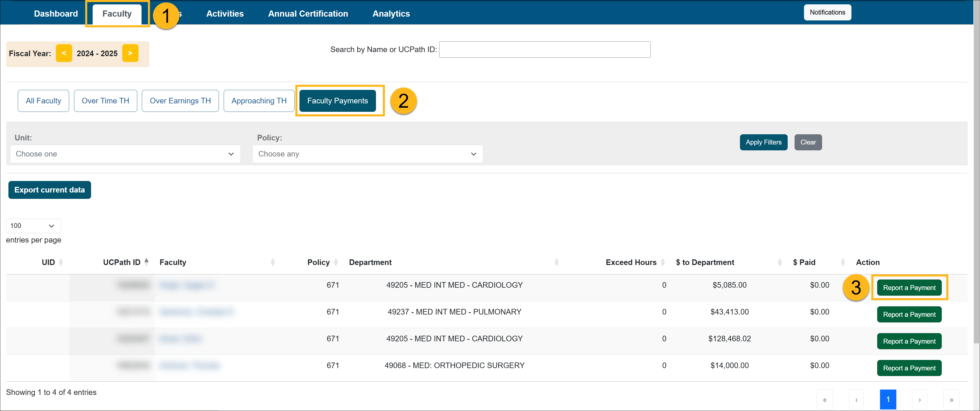
Task: Advance to next fiscal year arrow
Action: pyautogui.click(x=130, y=53)
